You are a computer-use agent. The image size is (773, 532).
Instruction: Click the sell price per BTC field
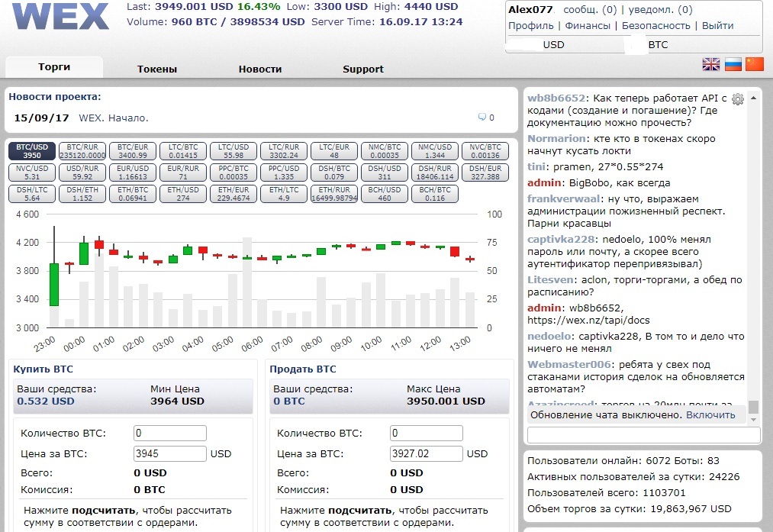pyautogui.click(x=426, y=453)
